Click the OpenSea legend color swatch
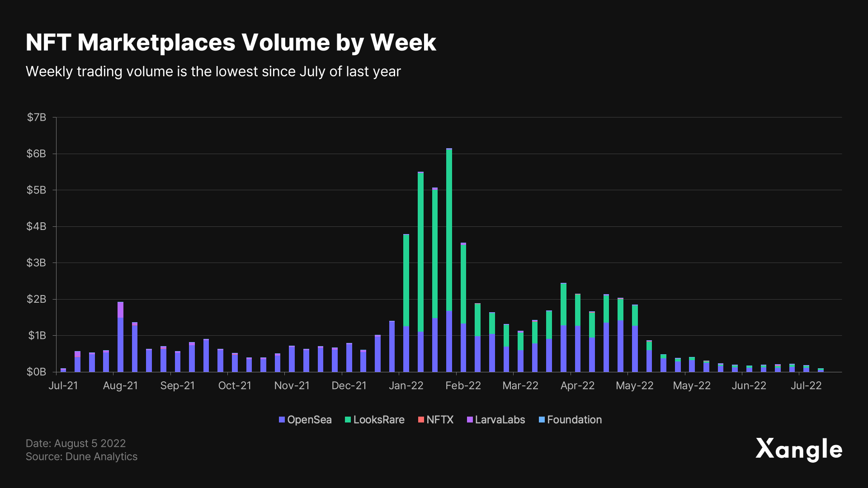 pos(282,420)
